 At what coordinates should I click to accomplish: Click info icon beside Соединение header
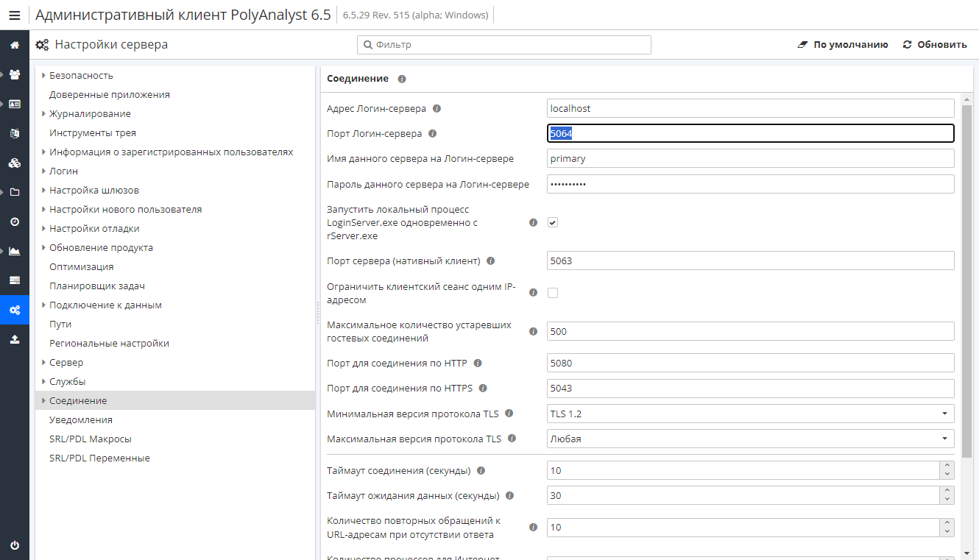402,79
